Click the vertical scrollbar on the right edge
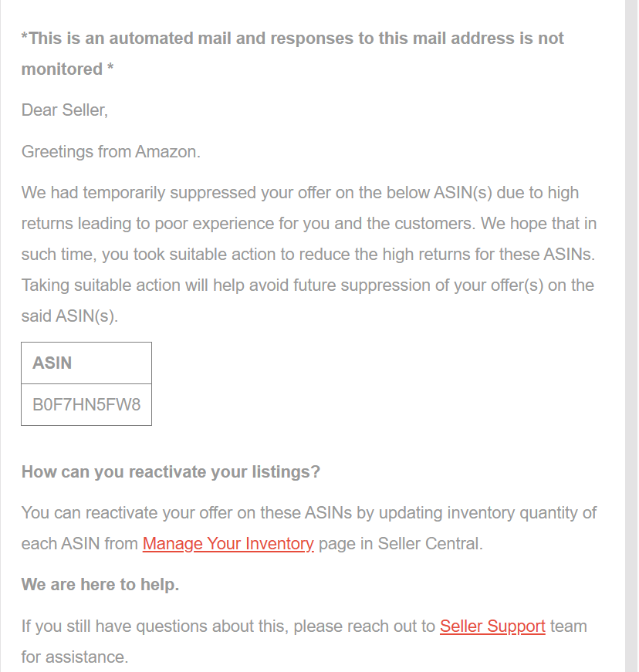The width and height of the screenshot is (639, 672). [631, 336]
